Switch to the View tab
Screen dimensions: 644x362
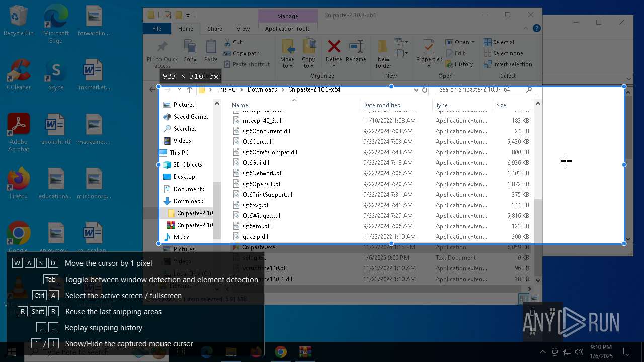(x=243, y=29)
